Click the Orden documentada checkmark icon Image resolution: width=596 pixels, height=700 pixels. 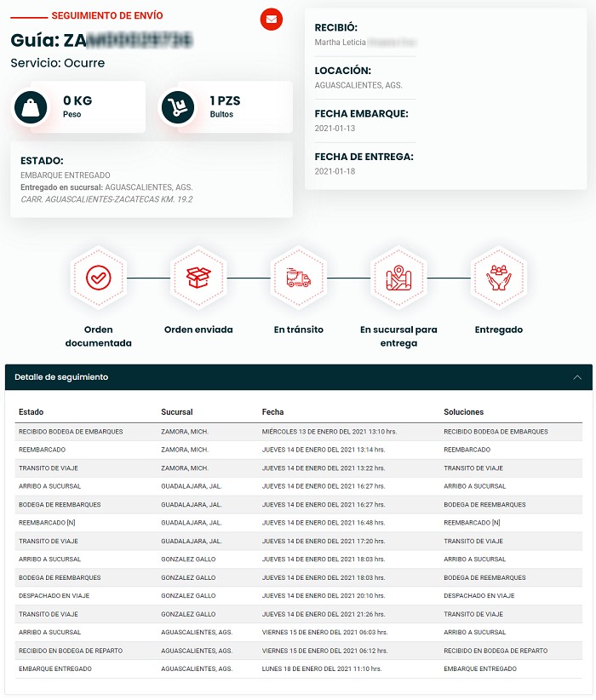[98, 278]
